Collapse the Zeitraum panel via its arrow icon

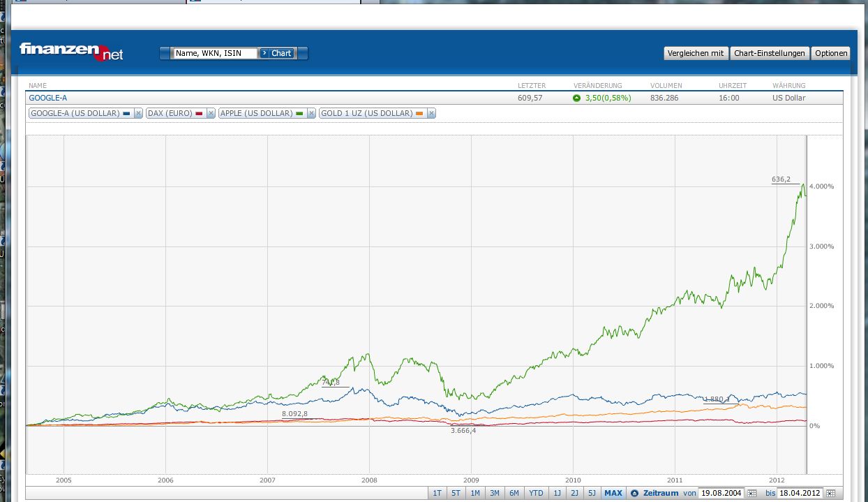coord(634,493)
